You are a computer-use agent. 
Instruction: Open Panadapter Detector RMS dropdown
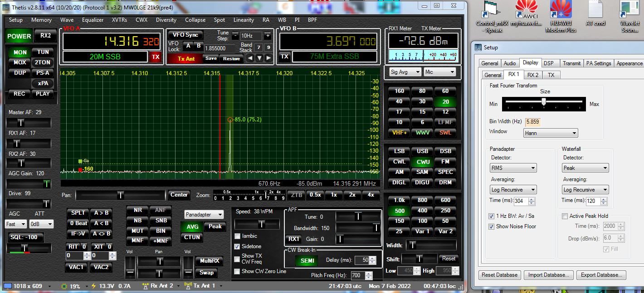tap(513, 168)
